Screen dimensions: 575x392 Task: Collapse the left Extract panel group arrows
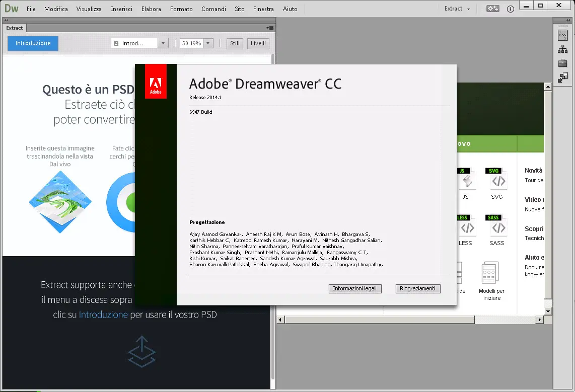tap(6, 21)
